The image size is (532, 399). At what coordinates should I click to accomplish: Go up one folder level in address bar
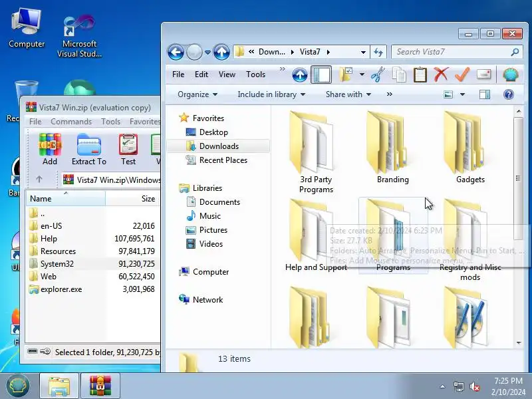(x=221, y=53)
